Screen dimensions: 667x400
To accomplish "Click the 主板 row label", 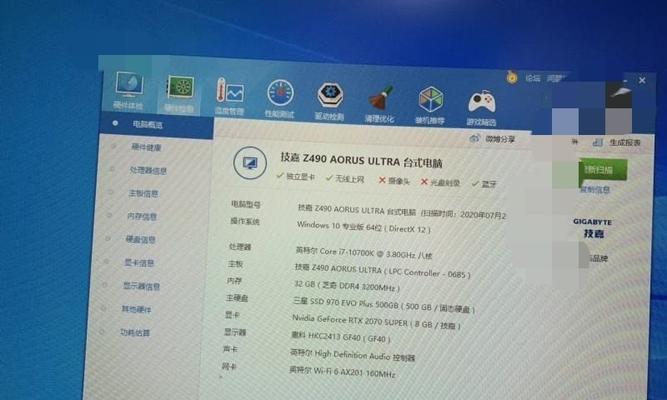I will [235, 264].
